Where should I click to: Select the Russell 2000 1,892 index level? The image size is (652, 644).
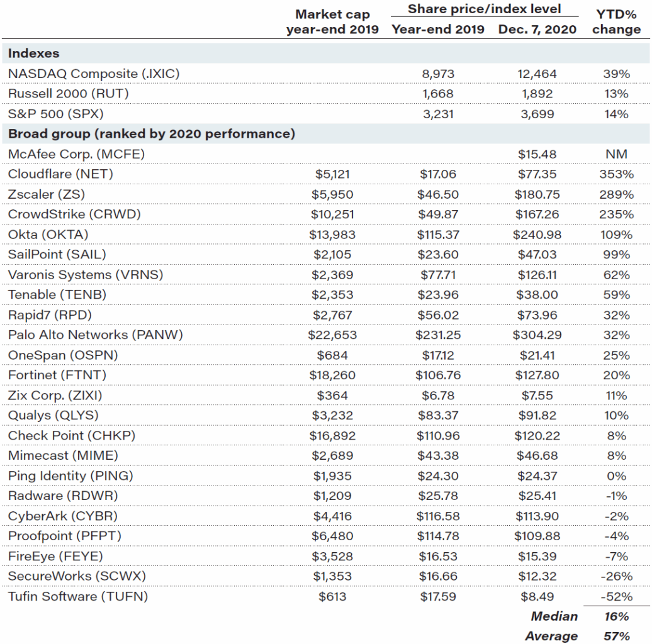pyautogui.click(x=537, y=94)
